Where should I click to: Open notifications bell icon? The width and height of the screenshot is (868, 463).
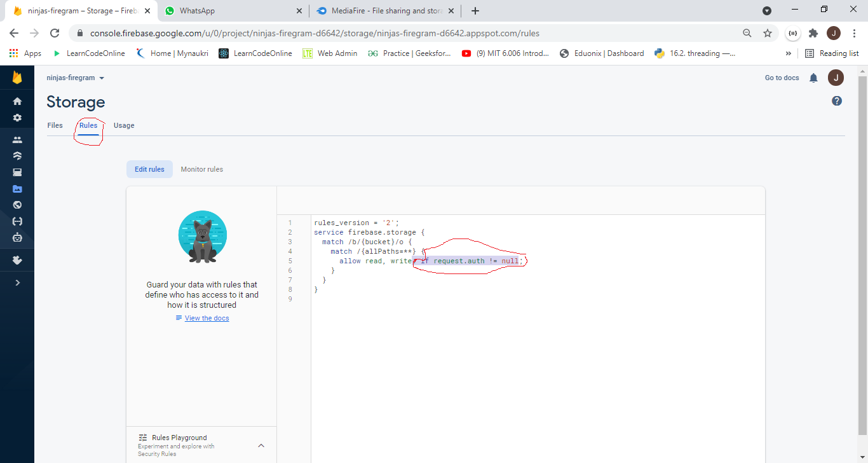pyautogui.click(x=813, y=78)
